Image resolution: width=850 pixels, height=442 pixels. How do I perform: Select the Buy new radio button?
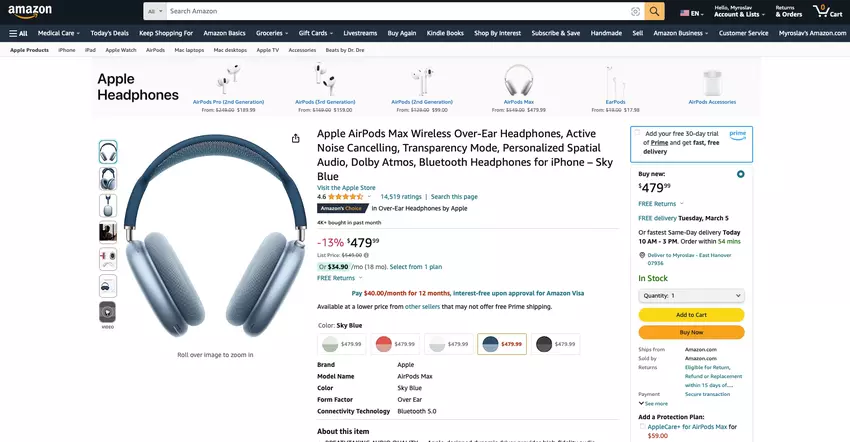point(740,174)
